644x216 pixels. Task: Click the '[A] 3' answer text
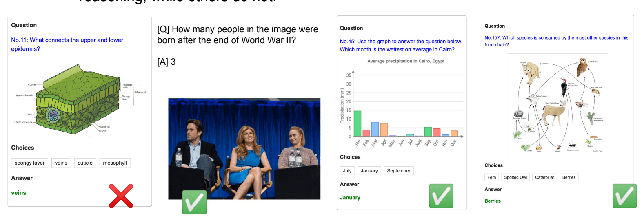coord(167,62)
